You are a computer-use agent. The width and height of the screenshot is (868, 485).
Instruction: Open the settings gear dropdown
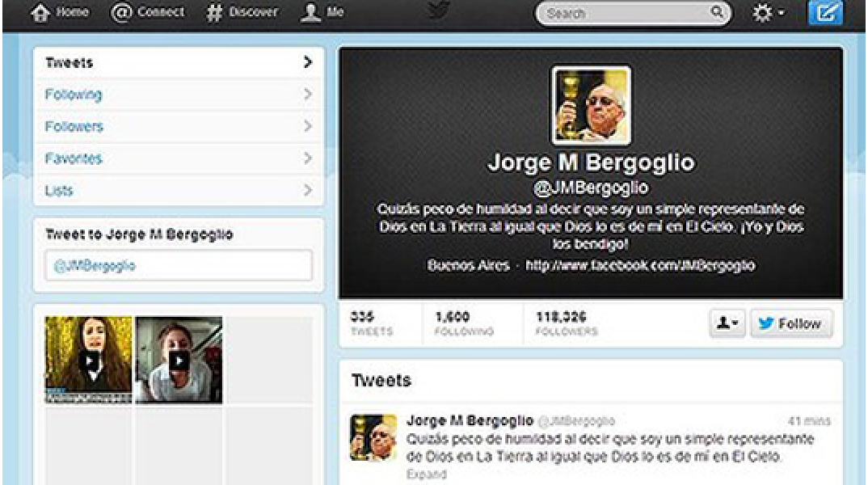pyautogui.click(x=769, y=14)
